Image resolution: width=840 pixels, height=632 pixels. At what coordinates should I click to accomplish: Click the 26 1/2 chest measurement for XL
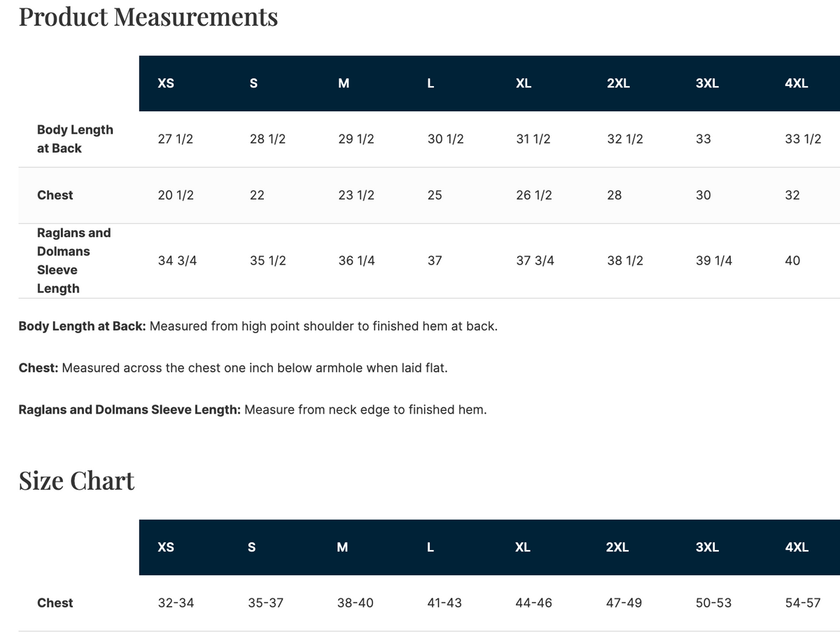pyautogui.click(x=533, y=195)
